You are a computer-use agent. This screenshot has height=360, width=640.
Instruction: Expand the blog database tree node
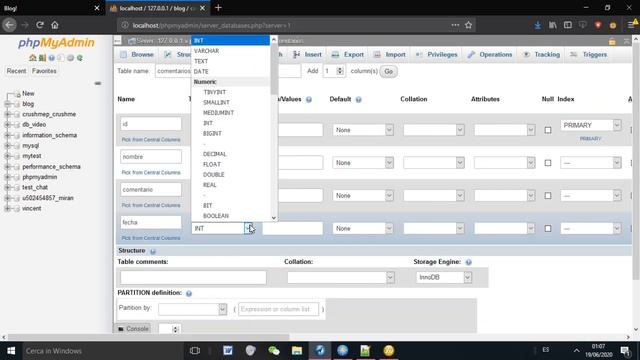7,104
